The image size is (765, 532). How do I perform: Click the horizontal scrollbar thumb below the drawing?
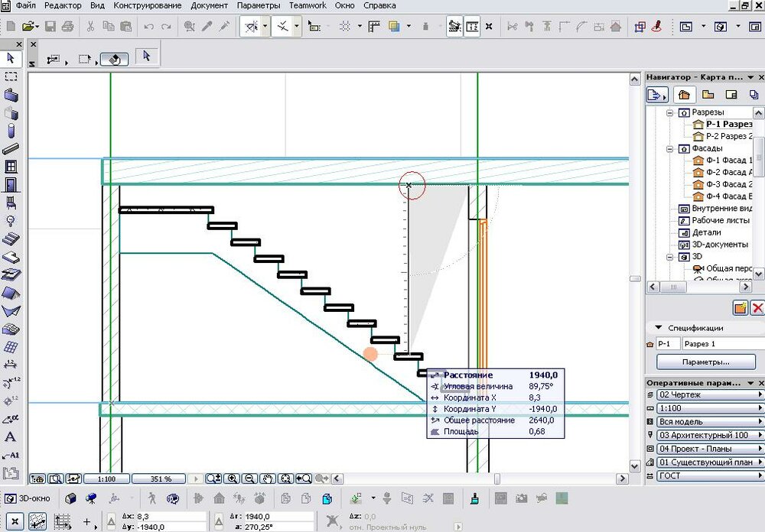point(497,479)
